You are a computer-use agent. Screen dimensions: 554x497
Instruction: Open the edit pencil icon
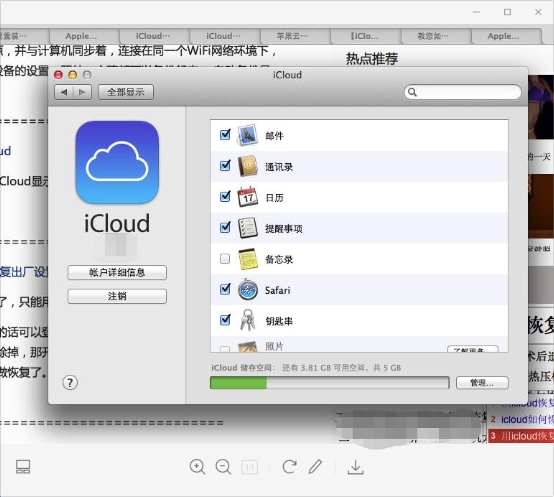pyautogui.click(x=315, y=467)
